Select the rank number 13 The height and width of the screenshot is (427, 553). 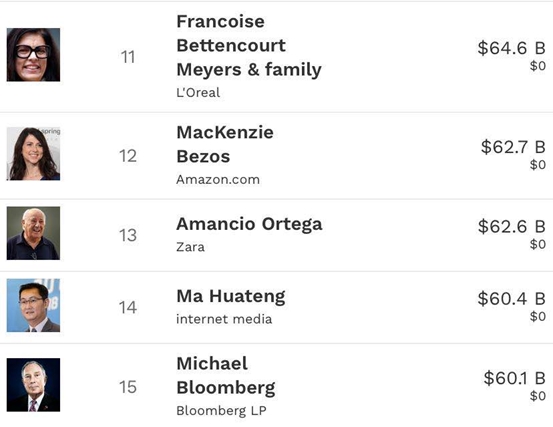click(x=128, y=235)
